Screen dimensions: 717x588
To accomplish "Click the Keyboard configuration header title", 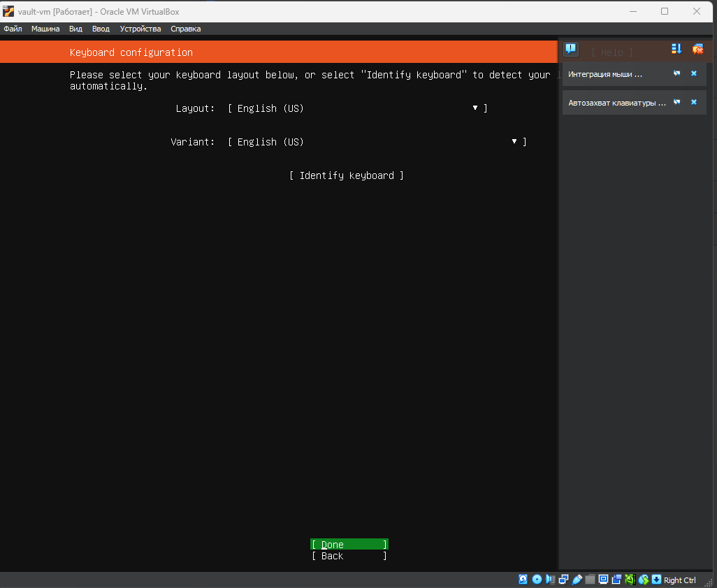I will point(131,52).
